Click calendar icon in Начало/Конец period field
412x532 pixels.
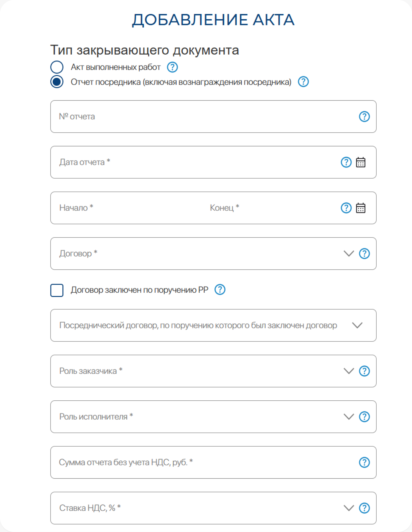click(x=361, y=208)
